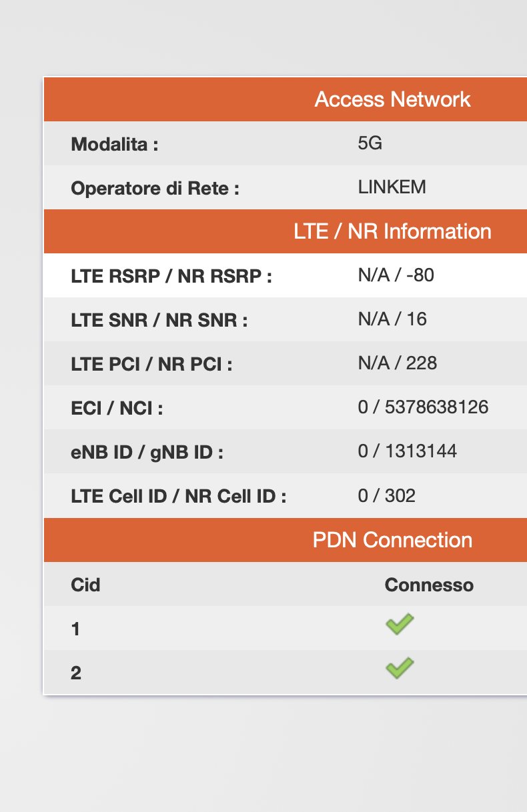Image resolution: width=527 pixels, height=812 pixels.
Task: Click the Access Network section header
Action: pyautogui.click(x=392, y=99)
